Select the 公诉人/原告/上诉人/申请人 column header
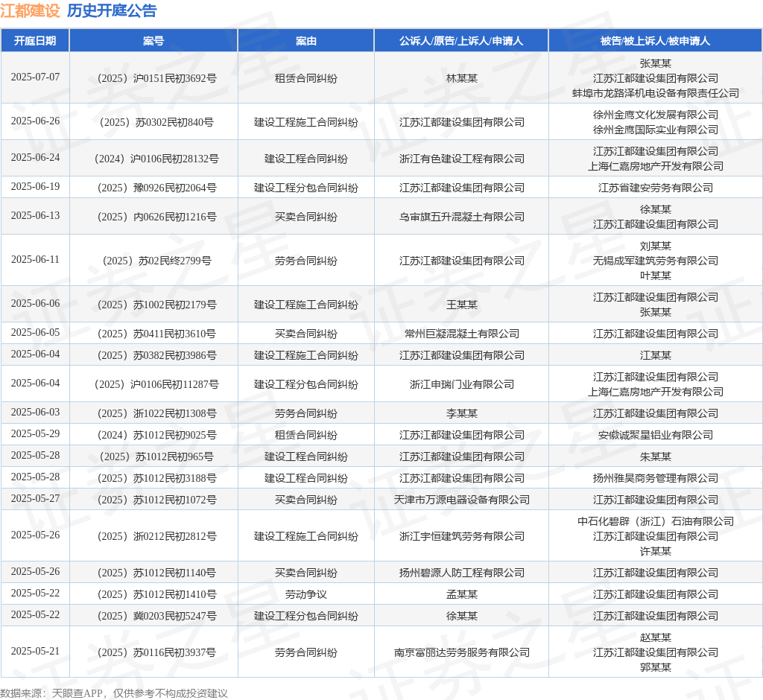The height and width of the screenshot is (700, 763). click(x=461, y=41)
